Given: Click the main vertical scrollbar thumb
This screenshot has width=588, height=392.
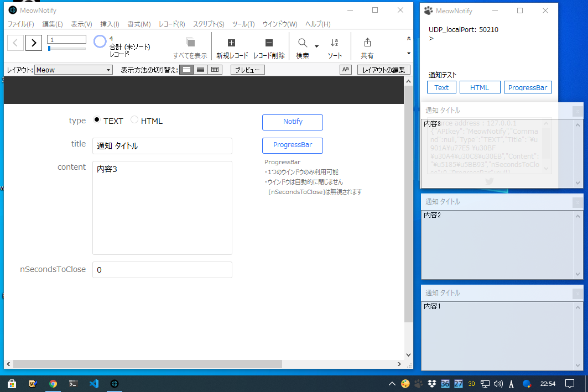Looking at the screenshot, I should (408, 204).
